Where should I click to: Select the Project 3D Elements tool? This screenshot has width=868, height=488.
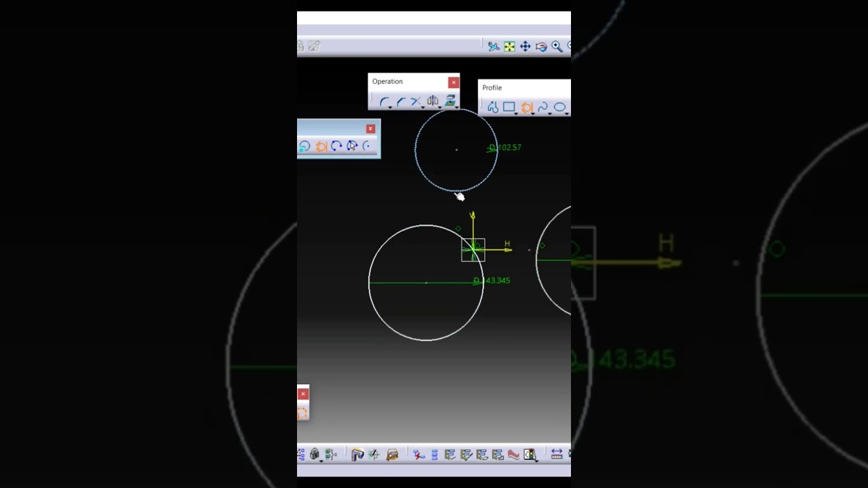[450, 101]
